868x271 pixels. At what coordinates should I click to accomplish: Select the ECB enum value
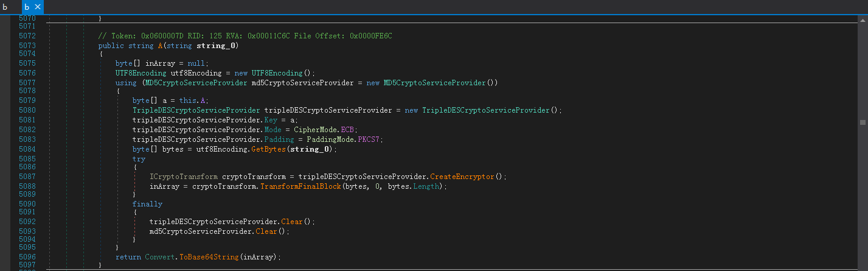[x=349, y=130]
